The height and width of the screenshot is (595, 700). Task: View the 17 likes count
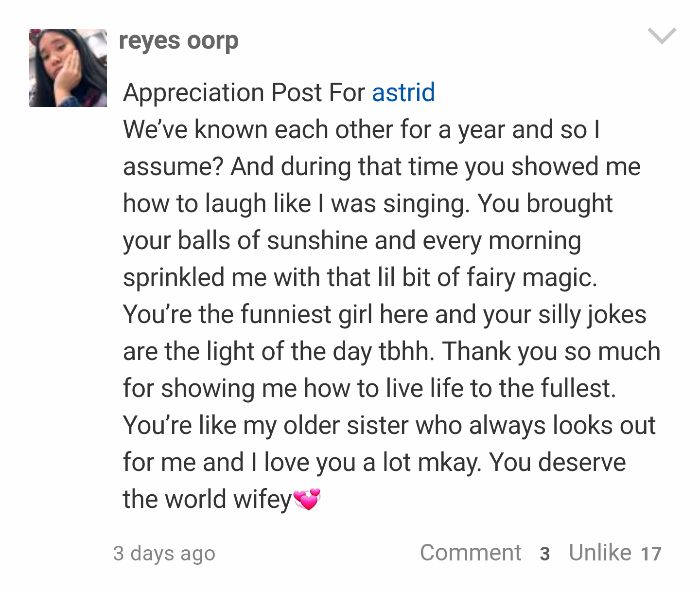tap(651, 554)
